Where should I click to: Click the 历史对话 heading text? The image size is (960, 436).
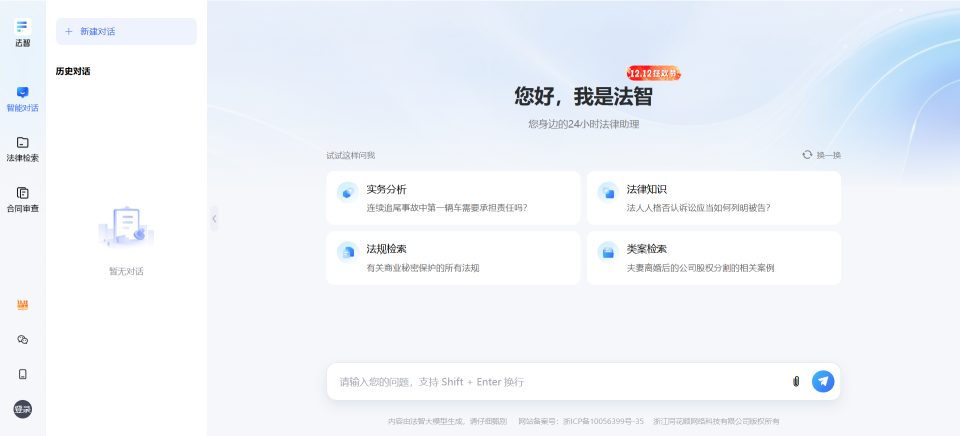[x=73, y=71]
